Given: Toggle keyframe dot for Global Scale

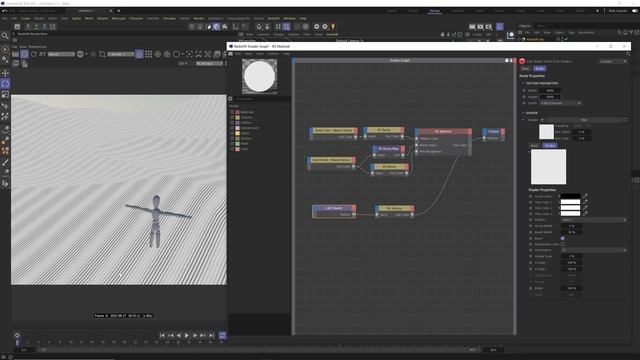Looking at the screenshot, I should click(x=531, y=256).
